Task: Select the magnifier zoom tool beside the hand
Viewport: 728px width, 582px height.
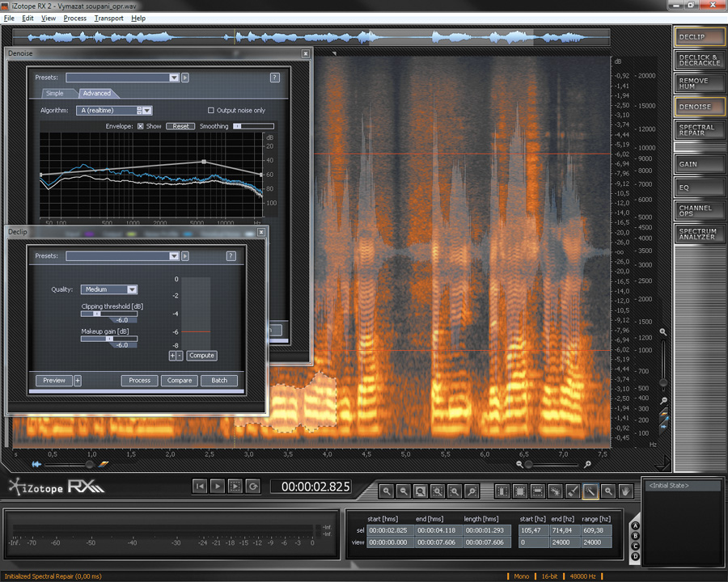Action: 607,491
